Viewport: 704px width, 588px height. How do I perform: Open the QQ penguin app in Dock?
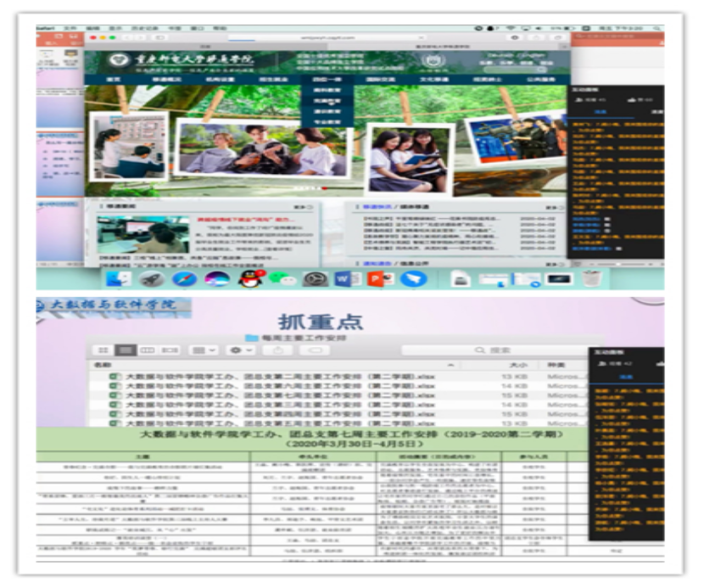click(x=248, y=278)
